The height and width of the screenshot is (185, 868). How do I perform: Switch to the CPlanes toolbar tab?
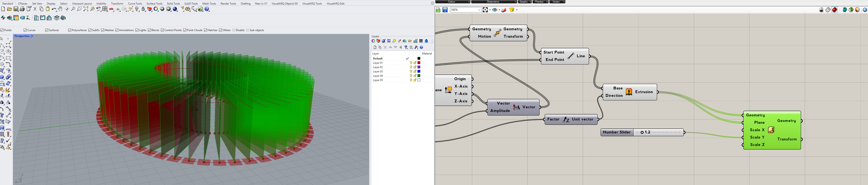[22, 4]
